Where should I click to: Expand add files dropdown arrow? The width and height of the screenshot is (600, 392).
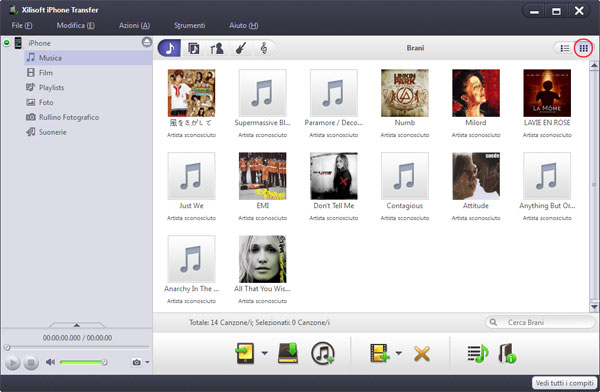(398, 353)
